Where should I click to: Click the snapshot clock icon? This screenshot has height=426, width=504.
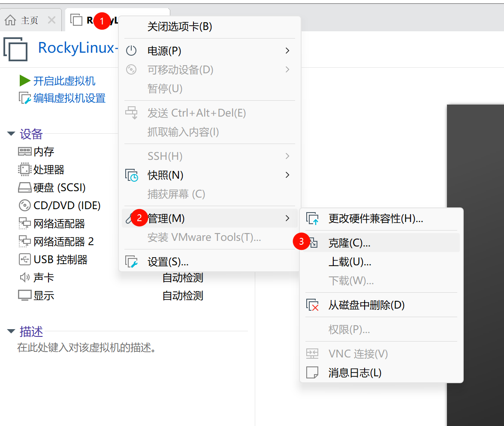[x=131, y=175]
